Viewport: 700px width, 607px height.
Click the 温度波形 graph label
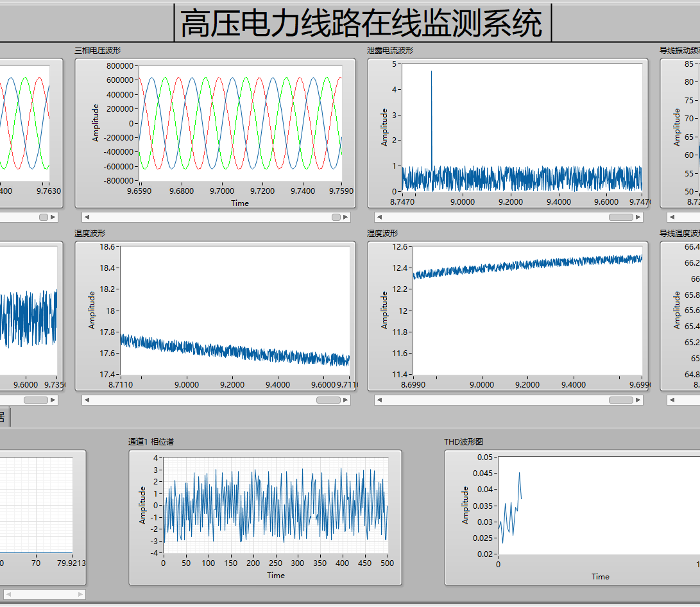(x=90, y=234)
